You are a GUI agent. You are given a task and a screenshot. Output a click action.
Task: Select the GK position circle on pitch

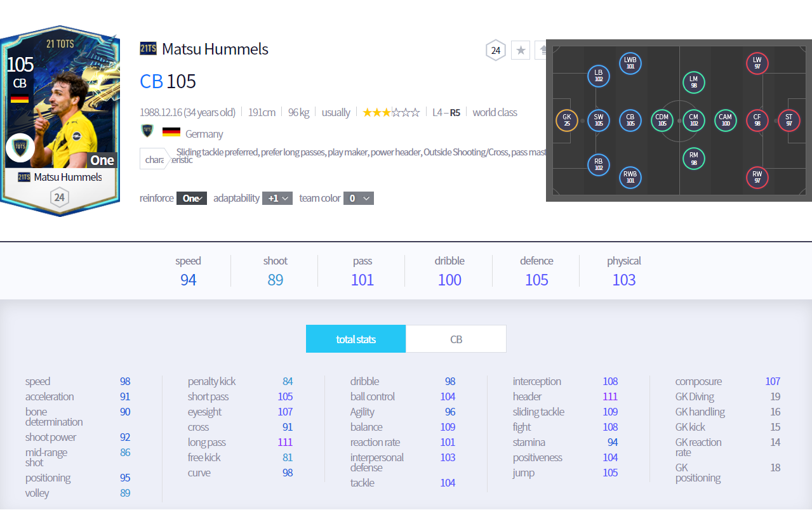566,120
